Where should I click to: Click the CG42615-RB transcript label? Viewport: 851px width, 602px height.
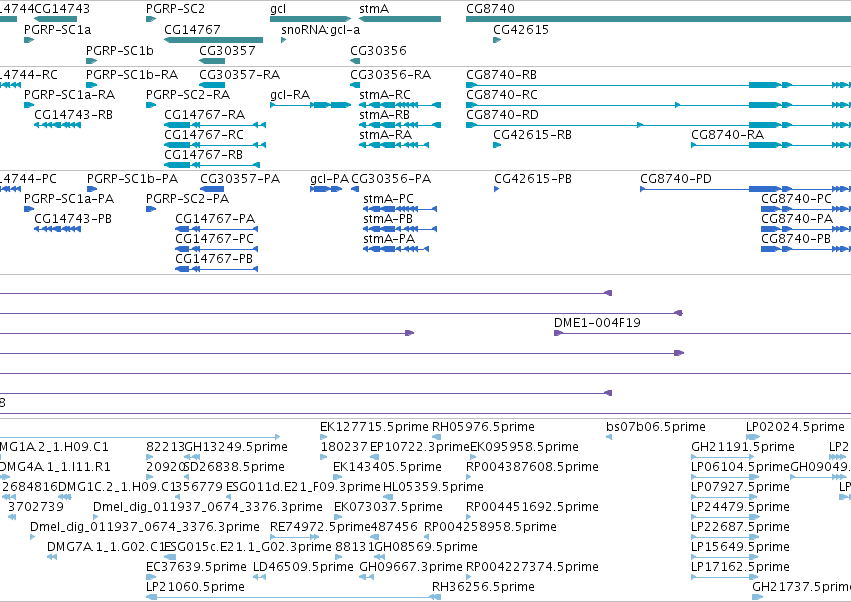pos(532,135)
